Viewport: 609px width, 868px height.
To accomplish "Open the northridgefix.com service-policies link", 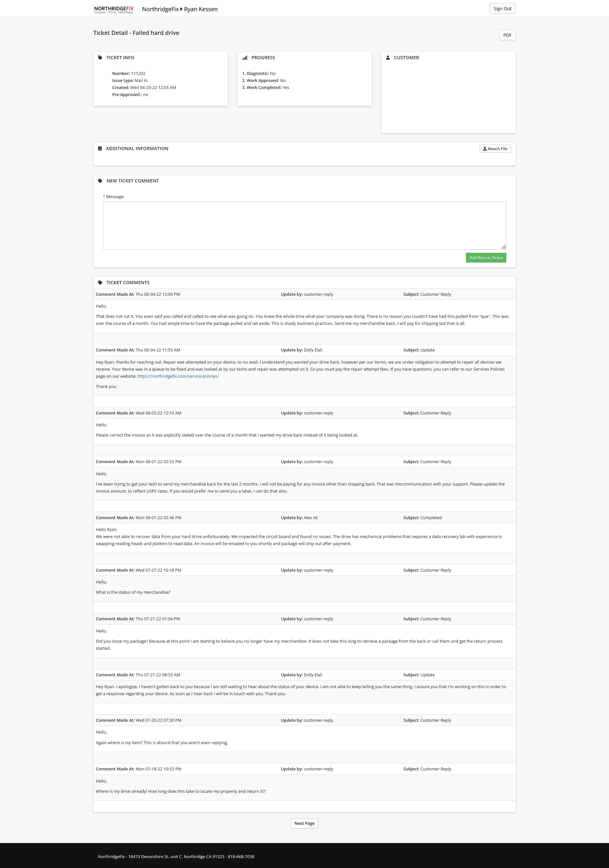I will 178,376.
